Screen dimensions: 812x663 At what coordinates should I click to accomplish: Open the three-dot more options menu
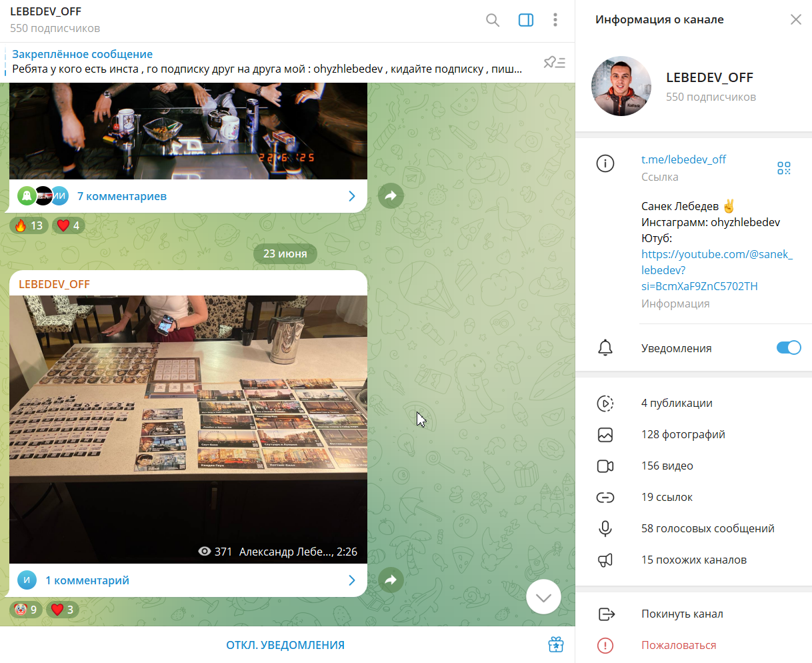(555, 20)
